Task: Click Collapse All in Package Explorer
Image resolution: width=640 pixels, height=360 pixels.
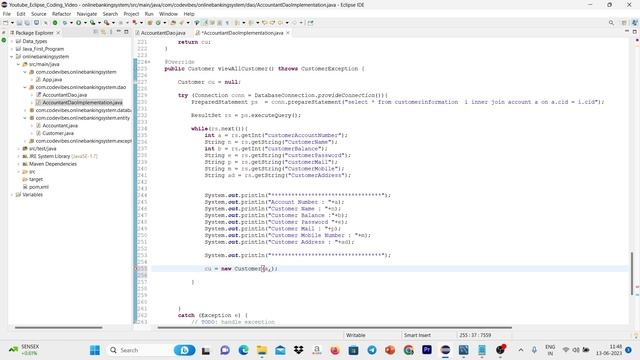Action: pos(96,32)
